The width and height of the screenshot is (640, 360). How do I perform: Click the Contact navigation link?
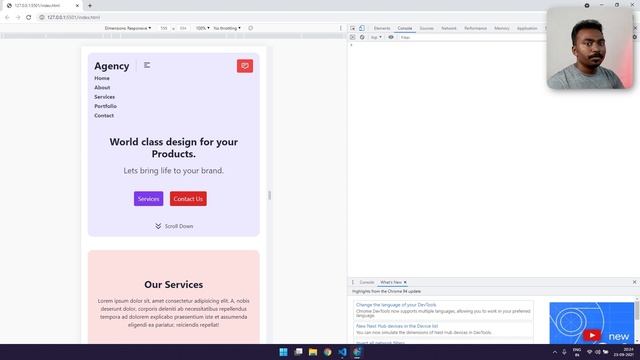[x=104, y=116]
